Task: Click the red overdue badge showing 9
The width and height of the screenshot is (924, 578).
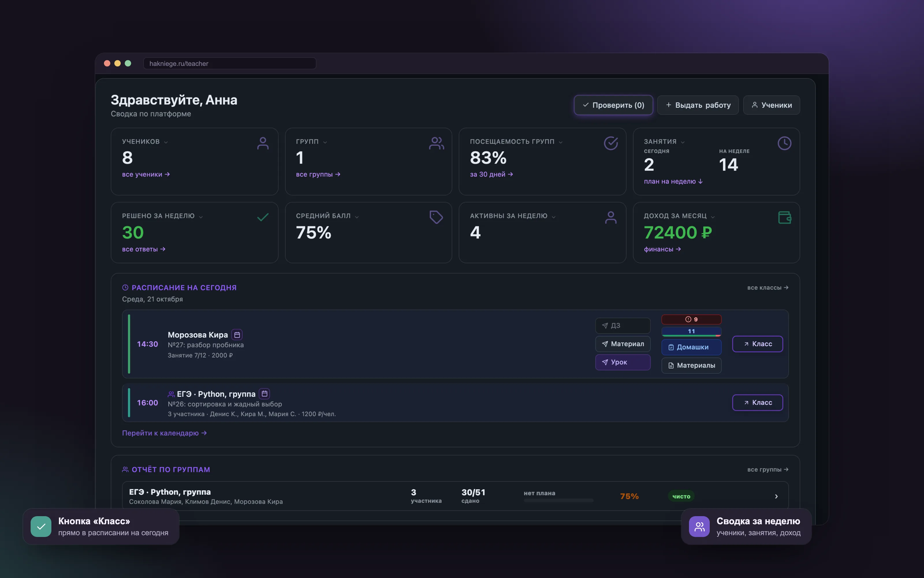Action: (692, 319)
